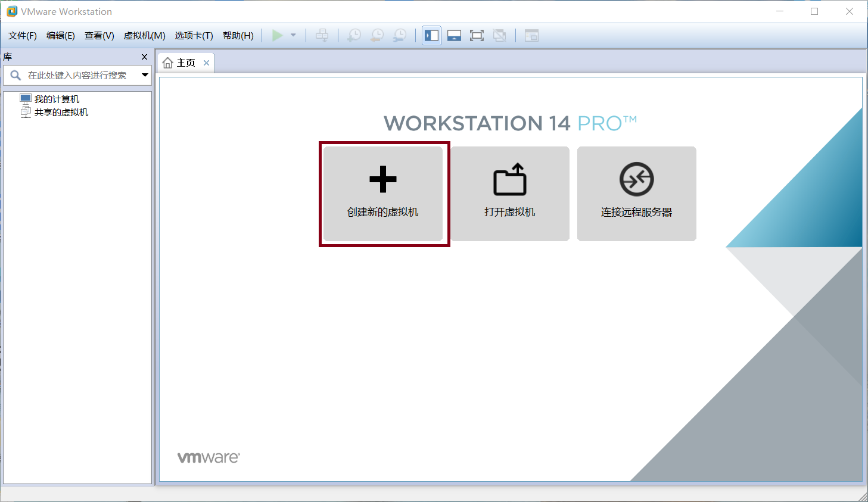Click the search magnifier icon in library
Viewport: 868px width, 502px height.
tap(15, 75)
